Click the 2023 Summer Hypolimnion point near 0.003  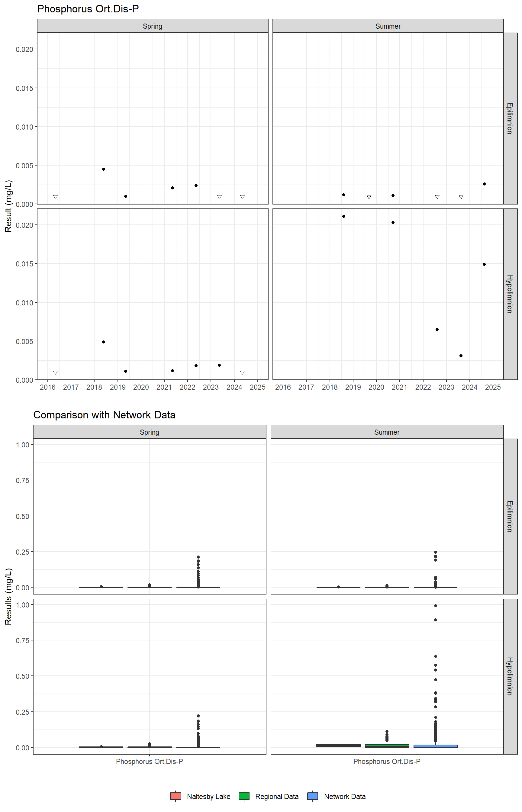461,356
